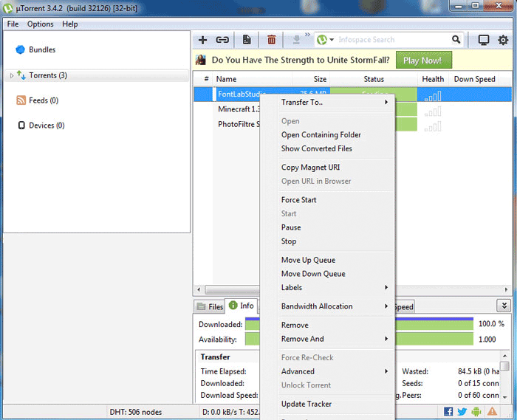Open Preferences gear icon
517x420 pixels.
(x=503, y=40)
